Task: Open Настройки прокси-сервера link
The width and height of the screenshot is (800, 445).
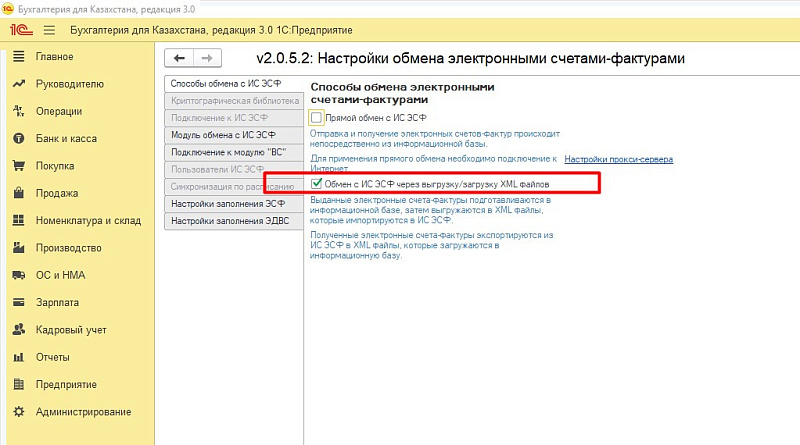Action: [x=618, y=159]
